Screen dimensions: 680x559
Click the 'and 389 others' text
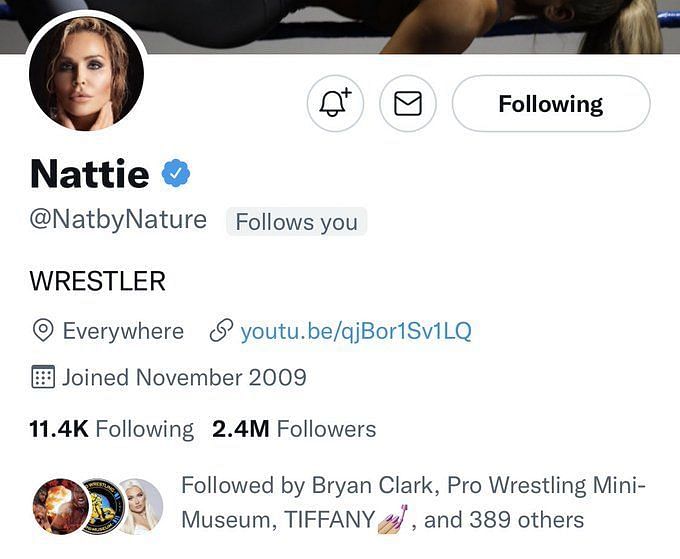coord(504,520)
